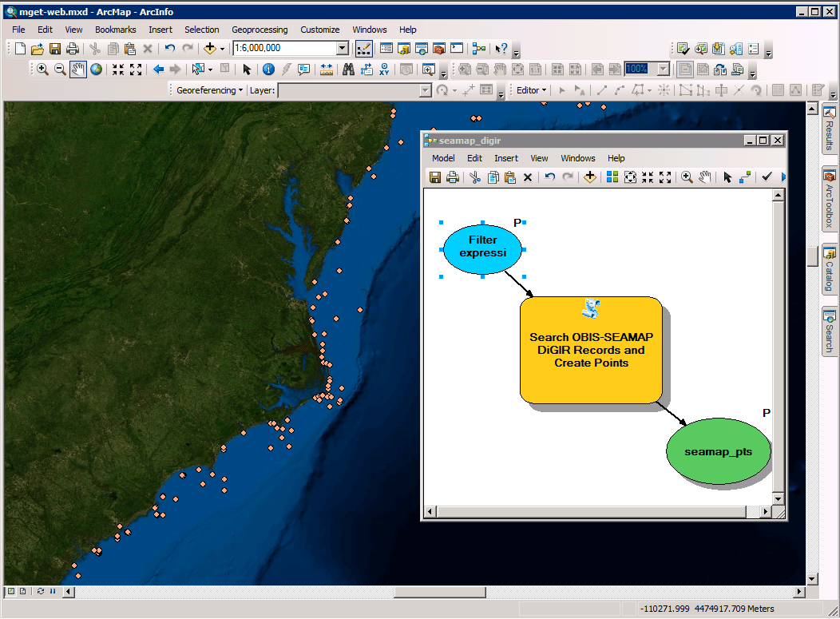Open the Find tool with the binoculars icon
The image size is (840, 619).
point(348,69)
